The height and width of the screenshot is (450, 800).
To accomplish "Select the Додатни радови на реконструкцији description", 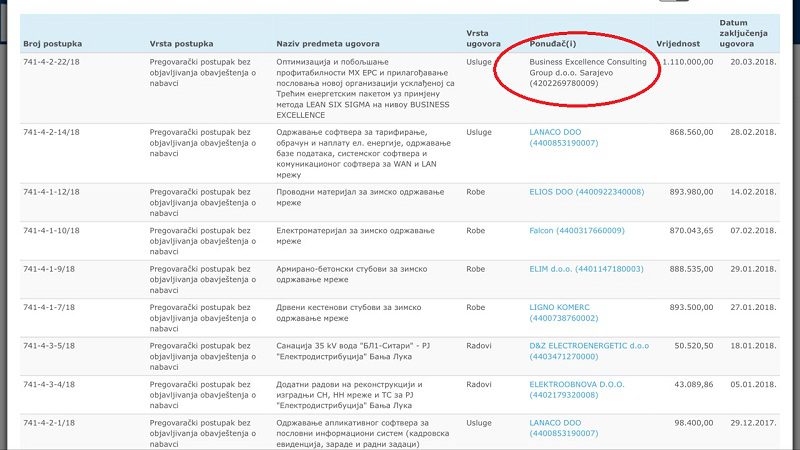I will (x=349, y=395).
